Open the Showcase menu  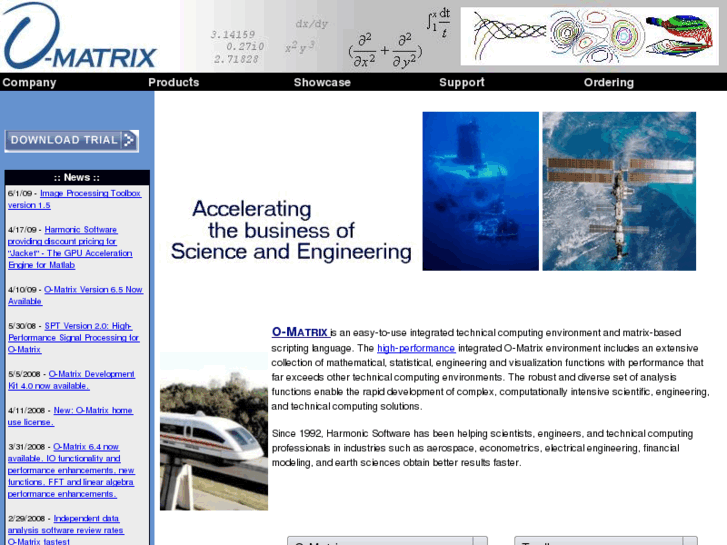point(322,83)
